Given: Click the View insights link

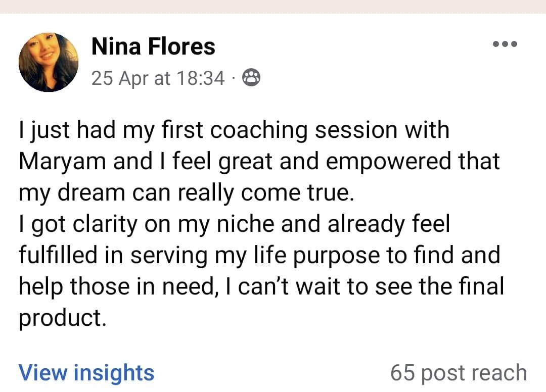Looking at the screenshot, I should pyautogui.click(x=86, y=373).
